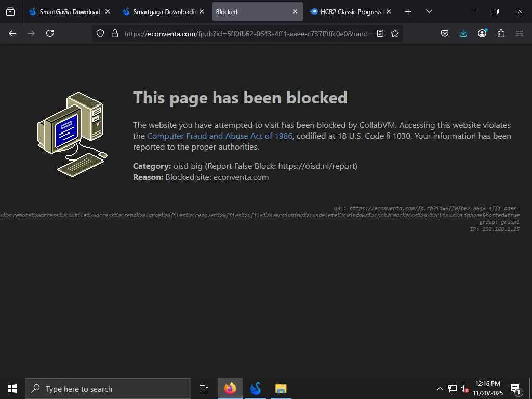
Task: Open the Firefox account icon
Action: pos(482,33)
